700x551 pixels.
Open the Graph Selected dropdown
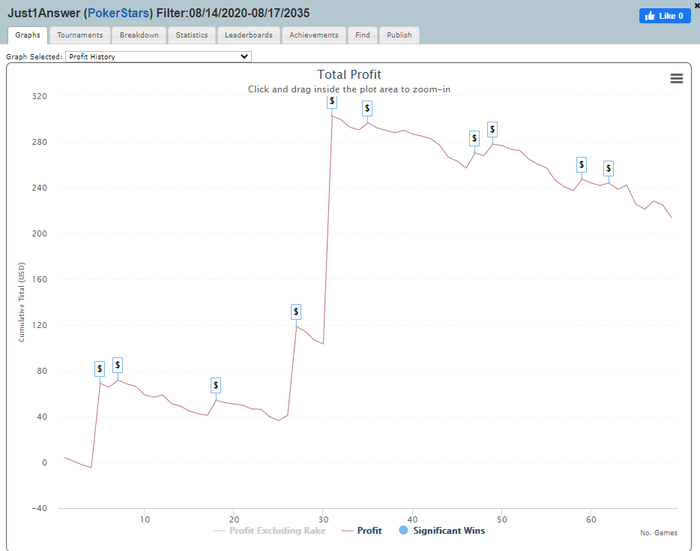tap(157, 57)
